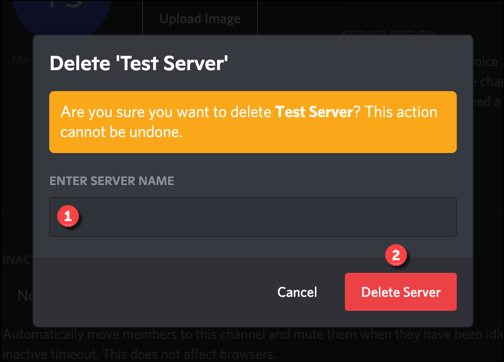Click the ENTER SERVER NAME label
The width and height of the screenshot is (504, 362).
[x=112, y=181]
